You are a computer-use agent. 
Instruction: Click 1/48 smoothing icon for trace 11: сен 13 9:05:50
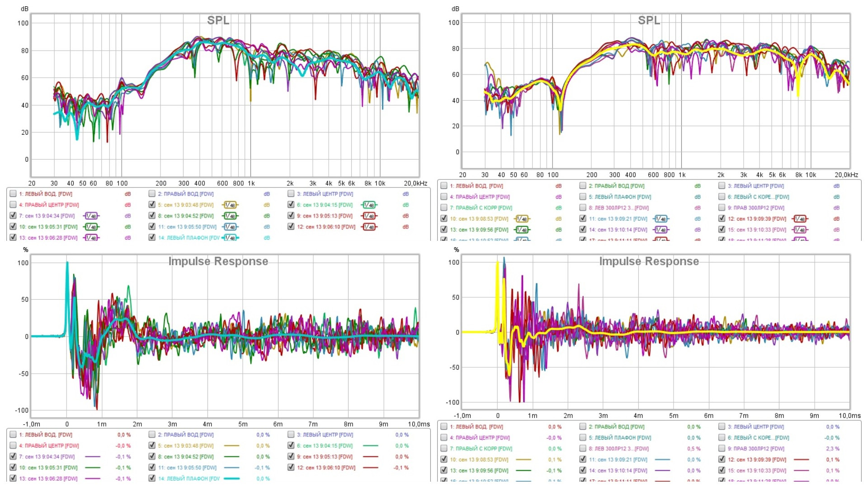point(230,227)
